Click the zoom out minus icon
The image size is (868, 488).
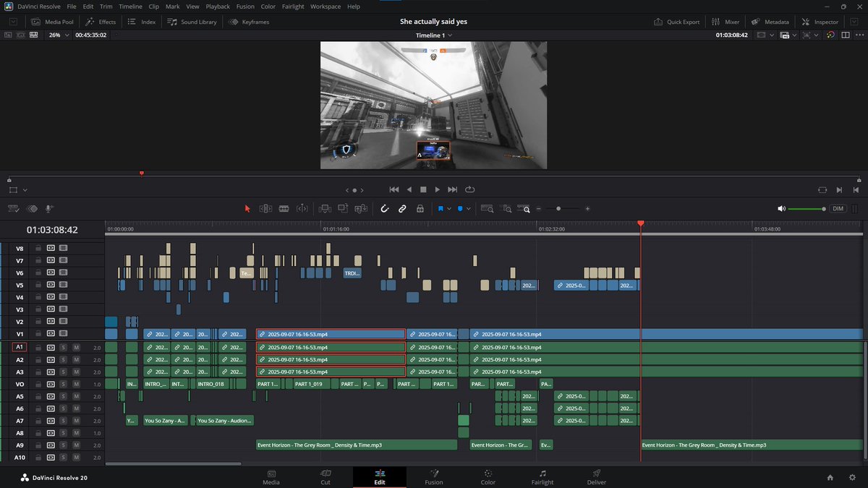538,208
